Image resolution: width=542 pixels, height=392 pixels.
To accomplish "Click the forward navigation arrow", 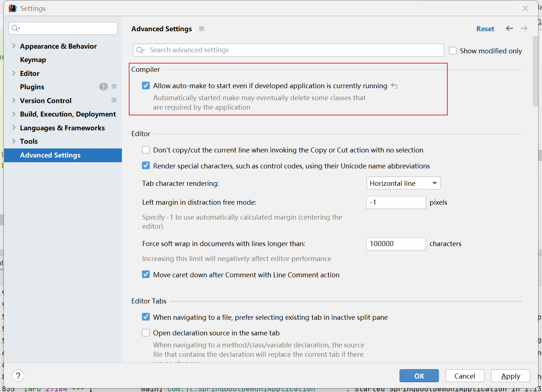I will (x=524, y=28).
